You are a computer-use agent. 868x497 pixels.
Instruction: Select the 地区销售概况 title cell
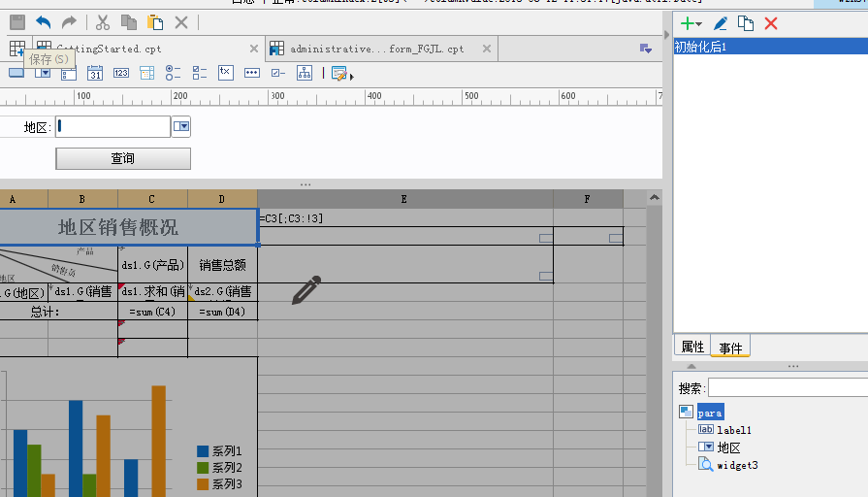(128, 227)
